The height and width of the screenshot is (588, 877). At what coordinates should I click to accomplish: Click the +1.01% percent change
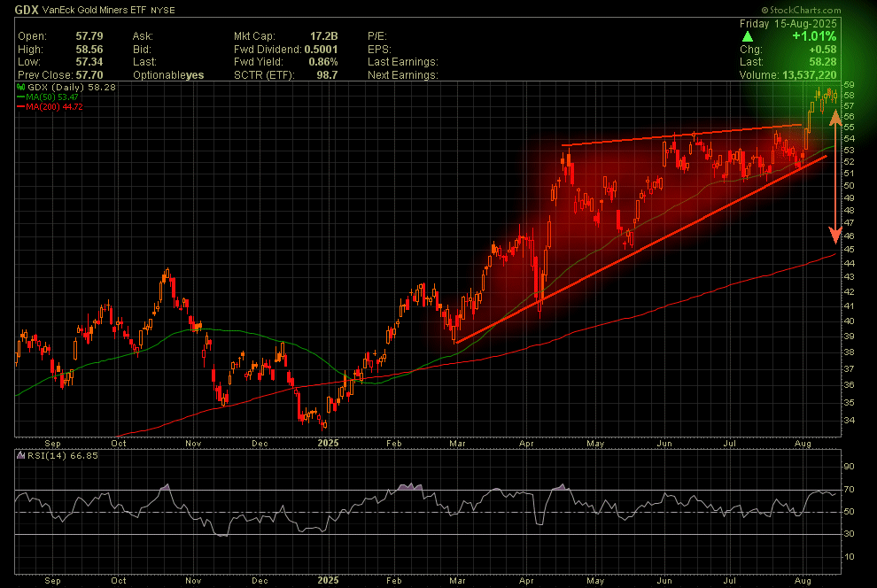(x=814, y=36)
